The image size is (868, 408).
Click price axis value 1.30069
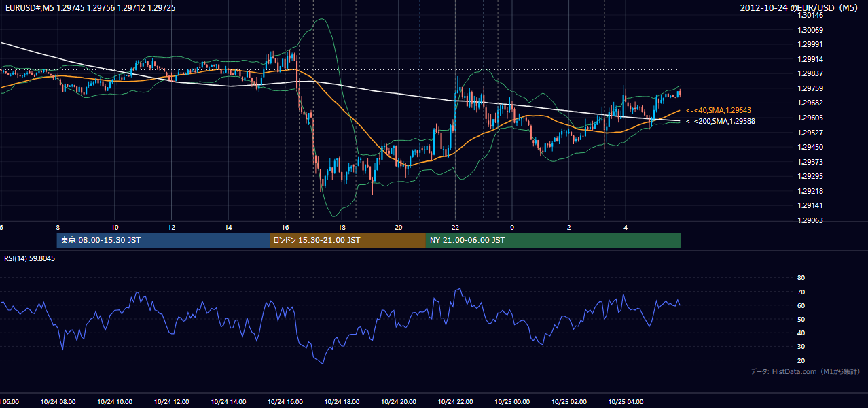tap(811, 30)
